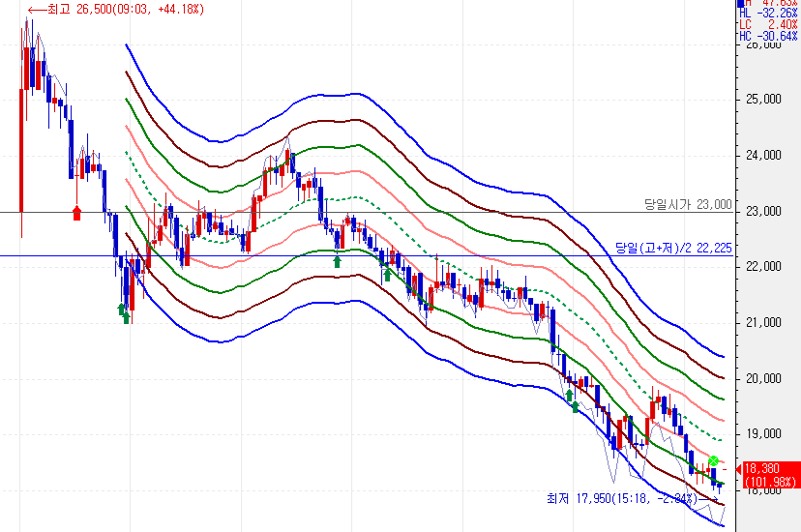Click the red 18,380 current price tag

(x=770, y=468)
